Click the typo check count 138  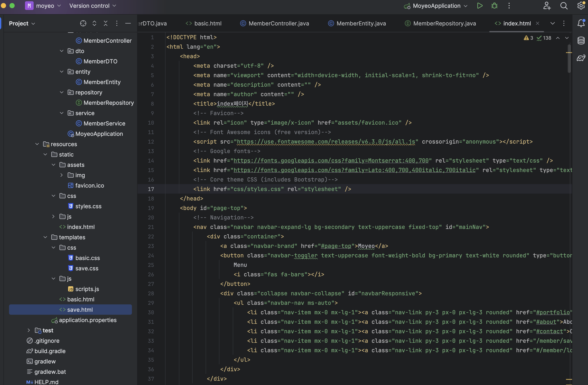point(544,38)
